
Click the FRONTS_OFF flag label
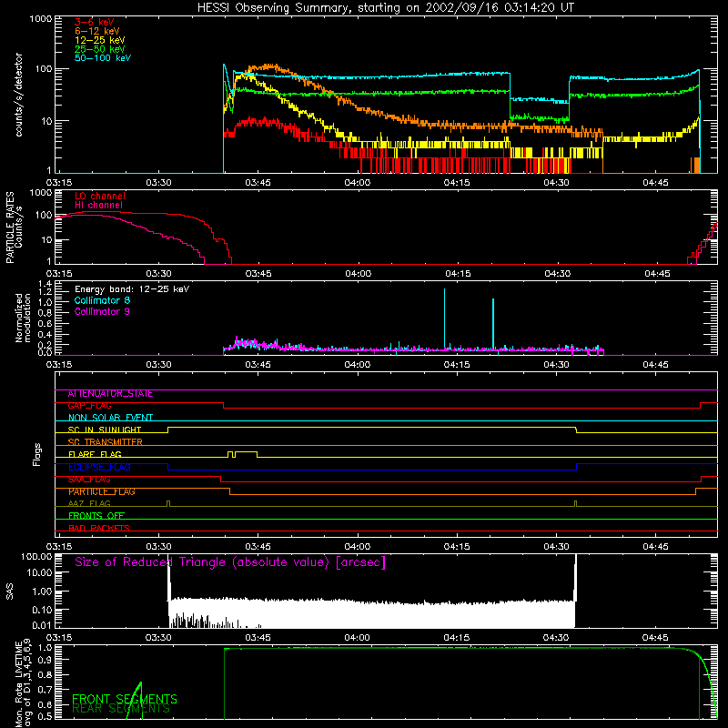point(96,516)
